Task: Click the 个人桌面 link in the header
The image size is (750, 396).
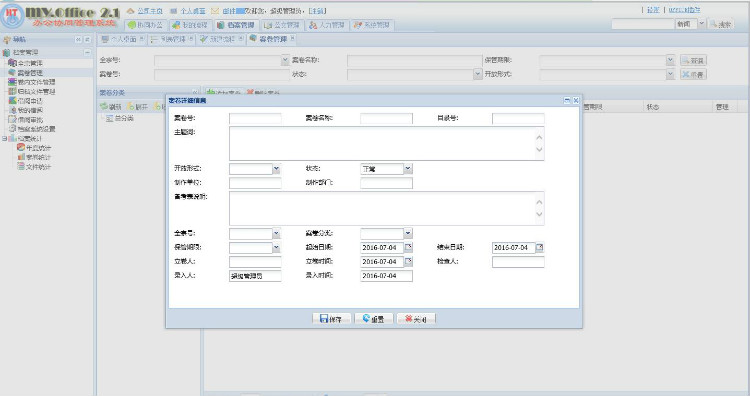Action: click(188, 11)
